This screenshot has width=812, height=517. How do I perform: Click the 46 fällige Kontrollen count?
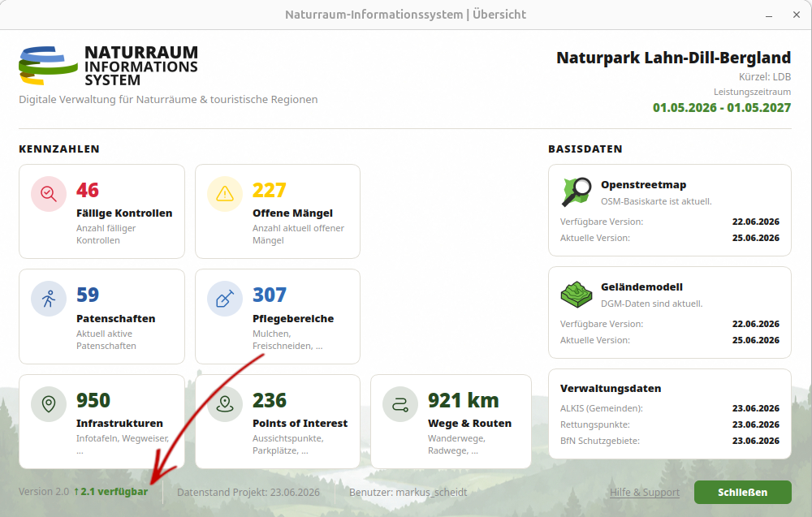pos(88,191)
